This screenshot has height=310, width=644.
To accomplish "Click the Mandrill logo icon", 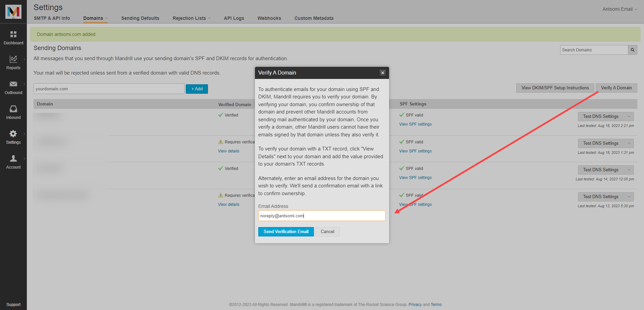I will pos(13,12).
